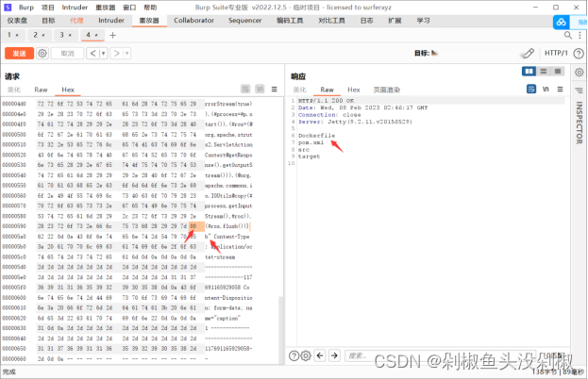The width and height of the screenshot is (588, 379).
Task: Open the tab bar kebab menu
Action: [580, 35]
